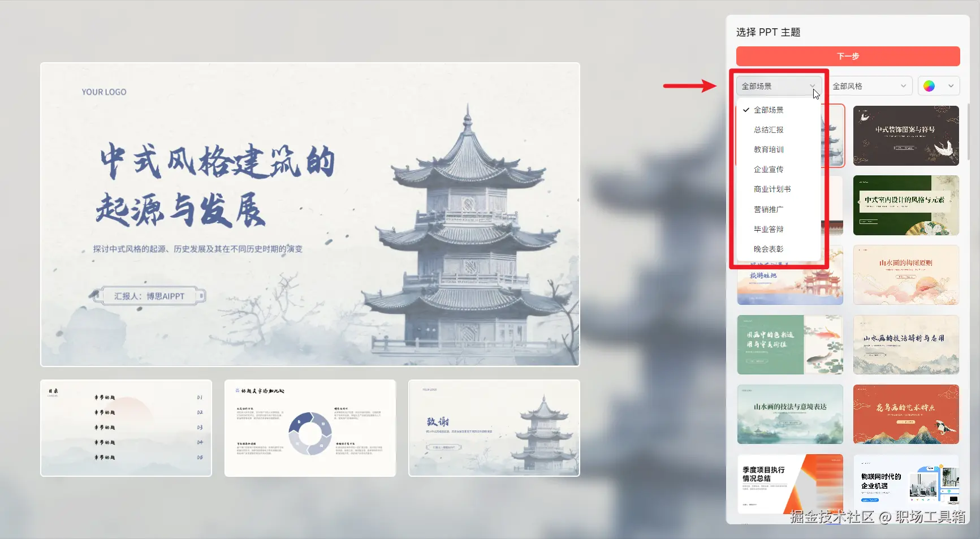
Task: Open the 中式装饰图案与符号 theme
Action: pyautogui.click(x=905, y=136)
